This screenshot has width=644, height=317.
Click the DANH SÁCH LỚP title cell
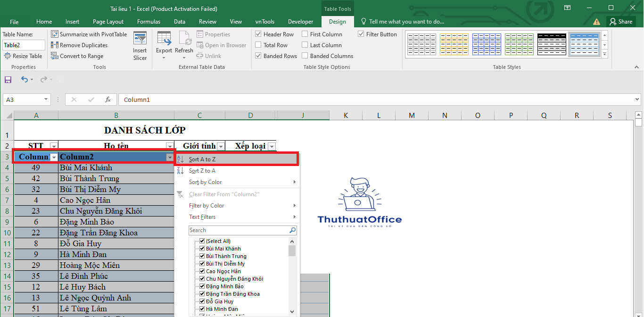[145, 130]
